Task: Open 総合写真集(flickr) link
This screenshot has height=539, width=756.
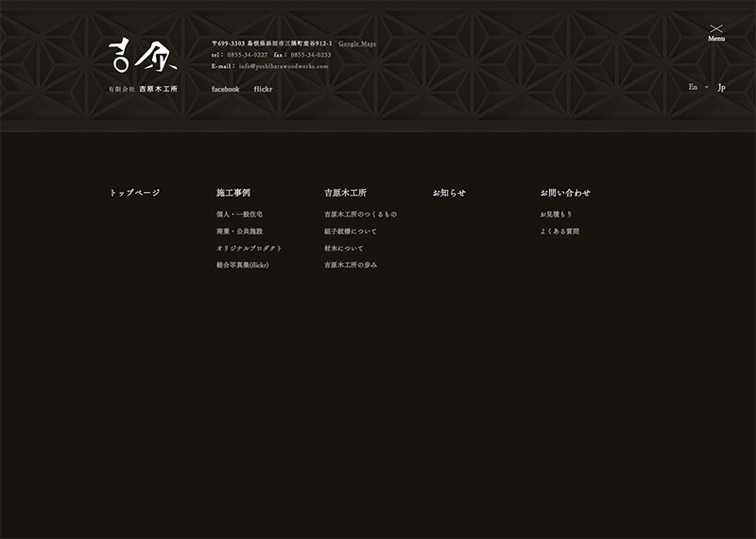Action: pos(242,266)
